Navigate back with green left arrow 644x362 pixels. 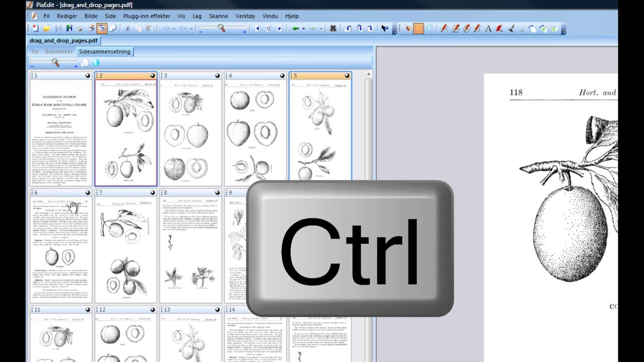pyautogui.click(x=295, y=29)
